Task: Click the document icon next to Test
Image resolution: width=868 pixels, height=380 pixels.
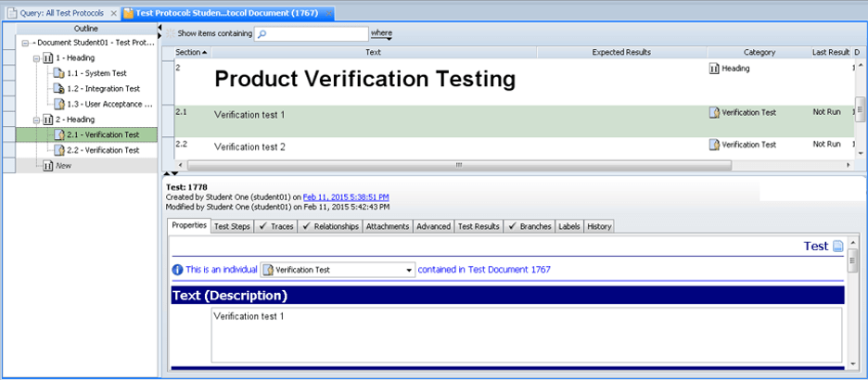Action: [837, 247]
